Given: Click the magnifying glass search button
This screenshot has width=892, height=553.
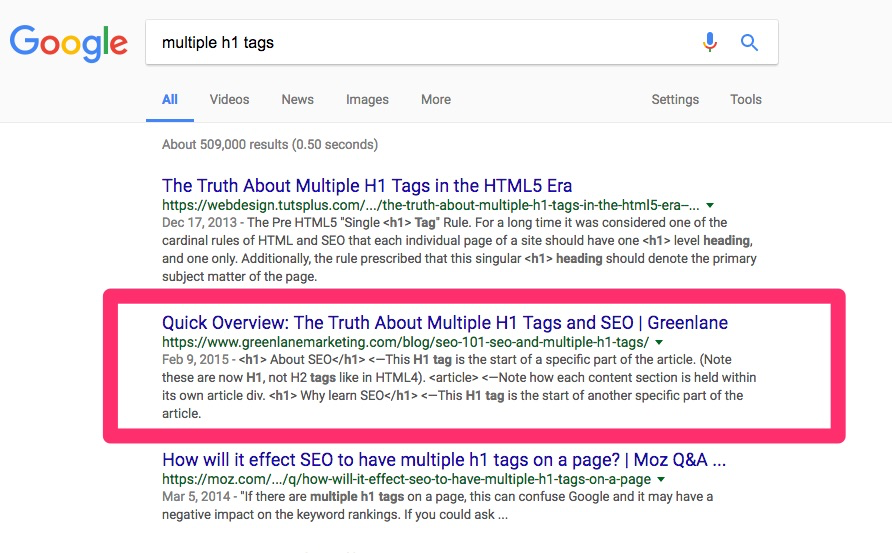Looking at the screenshot, I should coord(749,42).
